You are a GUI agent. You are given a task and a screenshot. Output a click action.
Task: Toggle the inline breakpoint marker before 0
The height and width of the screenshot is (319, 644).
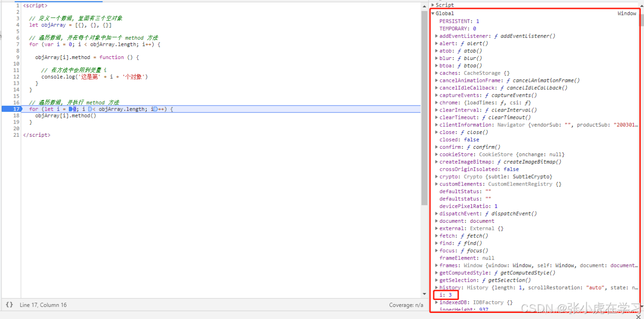click(x=71, y=109)
